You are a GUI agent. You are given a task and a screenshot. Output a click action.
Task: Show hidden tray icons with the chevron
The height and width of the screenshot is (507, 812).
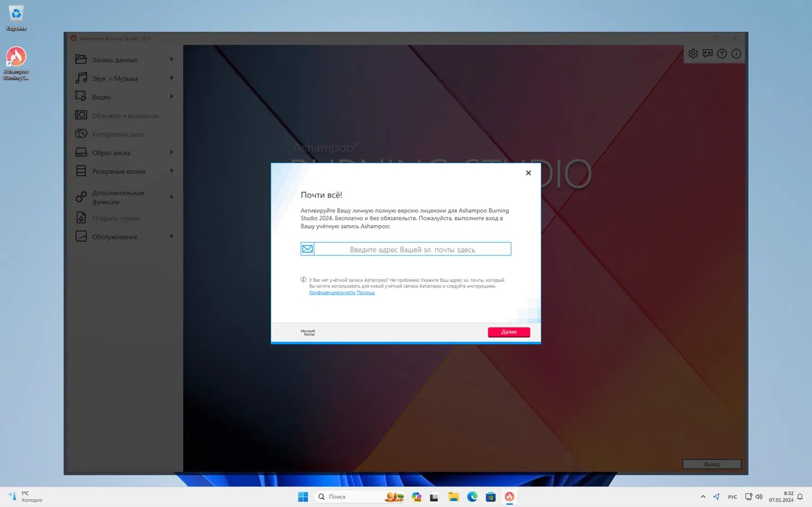(x=703, y=497)
